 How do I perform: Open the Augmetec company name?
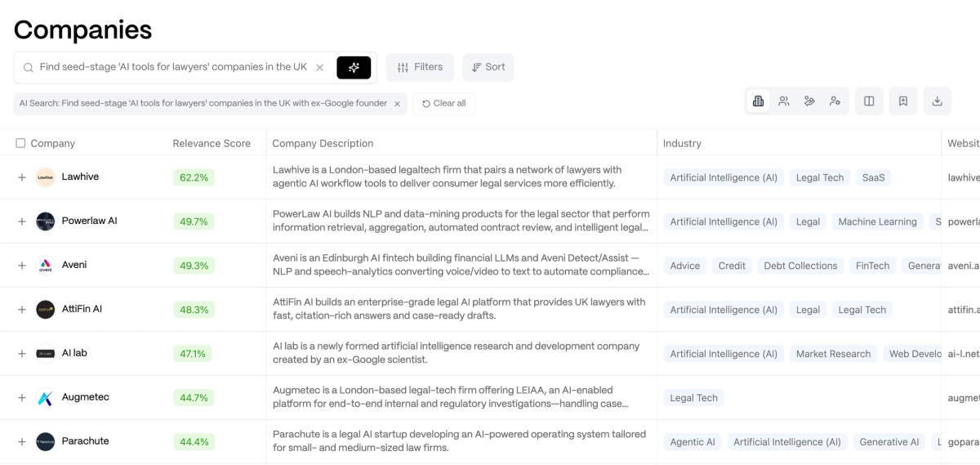[x=86, y=397]
